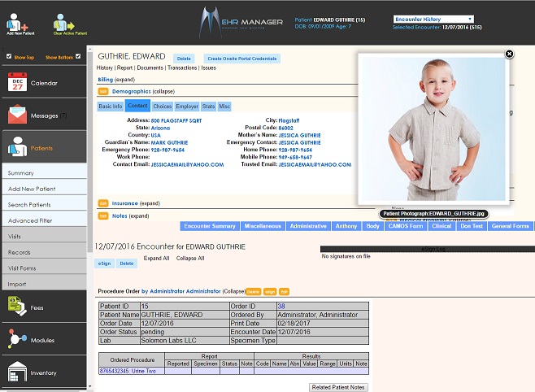Open the Calendar from the sidebar
This screenshot has width=535, height=392.
(18, 83)
